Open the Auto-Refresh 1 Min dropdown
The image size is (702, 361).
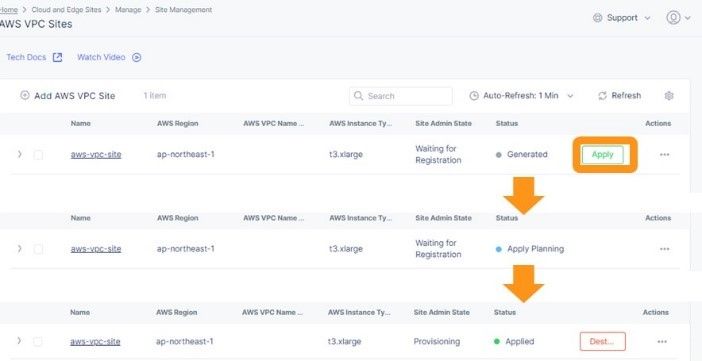pos(522,96)
